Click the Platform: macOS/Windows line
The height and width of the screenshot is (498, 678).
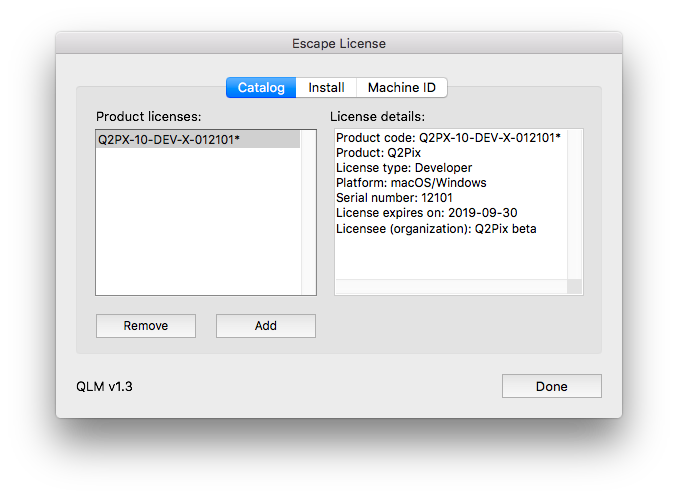coord(411,183)
